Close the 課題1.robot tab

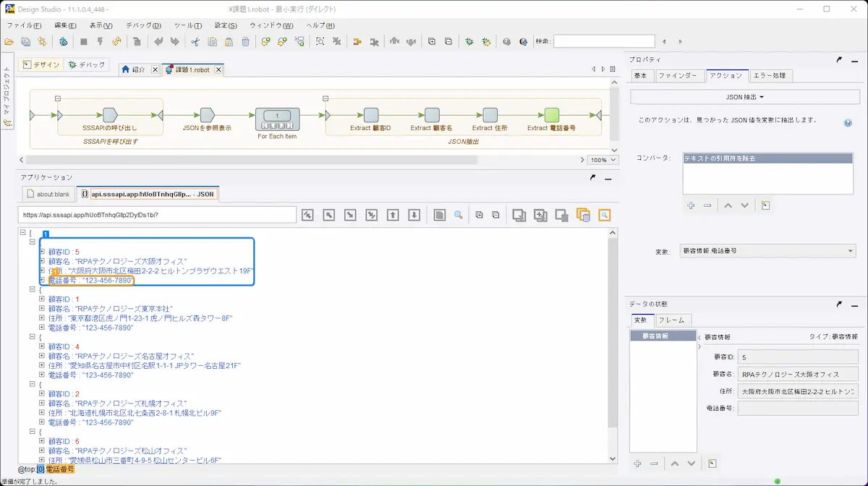218,70
